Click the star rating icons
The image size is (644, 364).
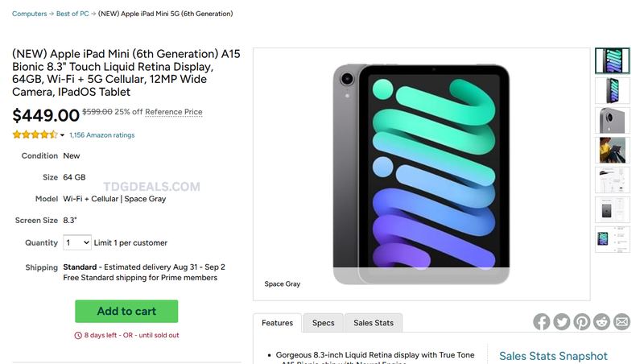point(35,134)
